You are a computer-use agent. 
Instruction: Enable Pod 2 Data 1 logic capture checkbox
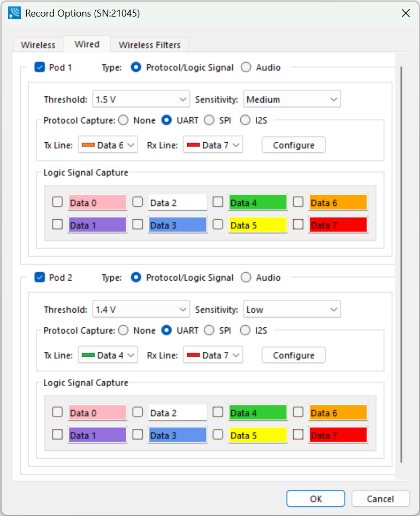tap(57, 434)
